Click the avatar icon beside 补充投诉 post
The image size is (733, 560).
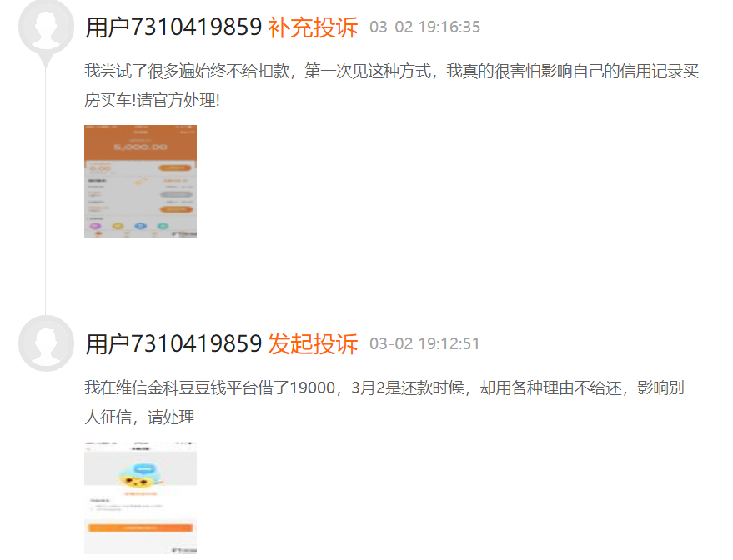coord(46,27)
